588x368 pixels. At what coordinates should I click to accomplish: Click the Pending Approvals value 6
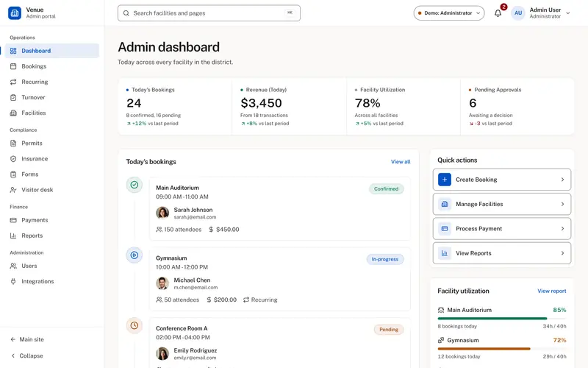(473, 103)
